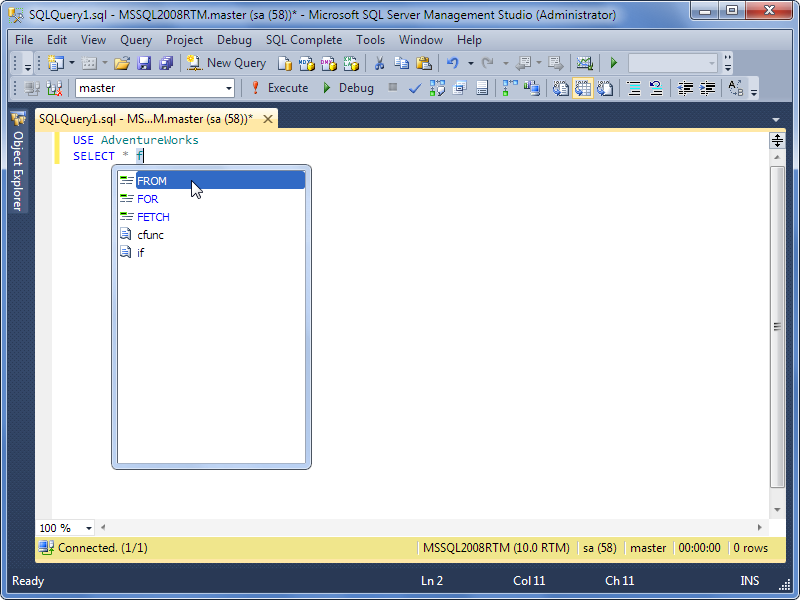Click the Paste clipboard icon
This screenshot has width=800, height=600.
[424, 63]
